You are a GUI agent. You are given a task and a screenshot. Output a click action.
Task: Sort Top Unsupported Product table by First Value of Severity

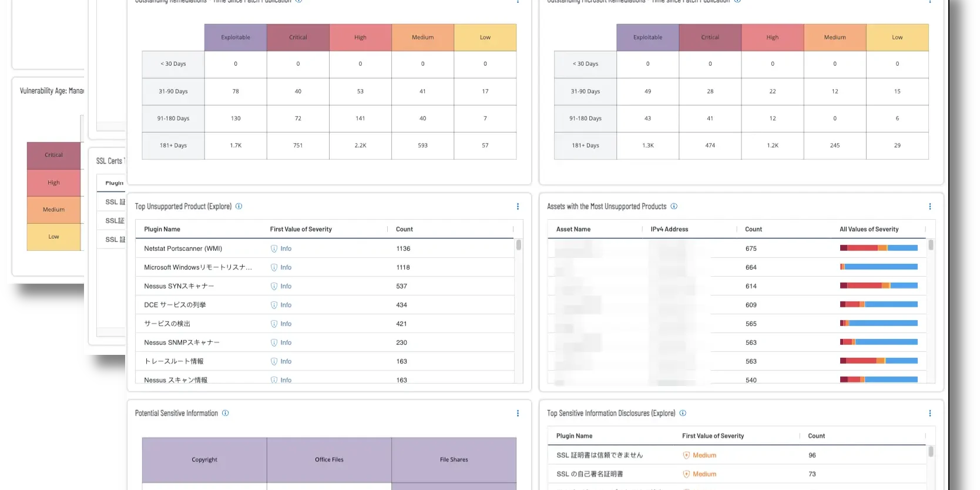(x=301, y=229)
